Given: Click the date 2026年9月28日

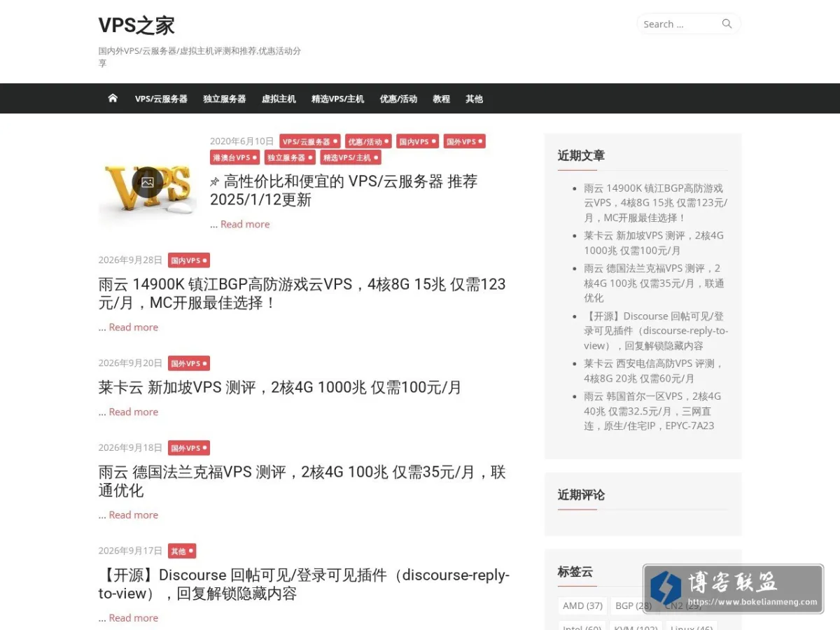Looking at the screenshot, I should pos(130,260).
